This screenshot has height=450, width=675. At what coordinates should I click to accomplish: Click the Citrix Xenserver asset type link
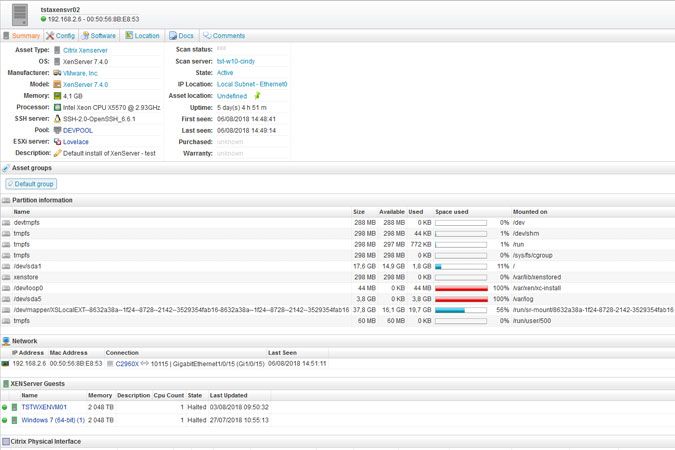pos(85,50)
